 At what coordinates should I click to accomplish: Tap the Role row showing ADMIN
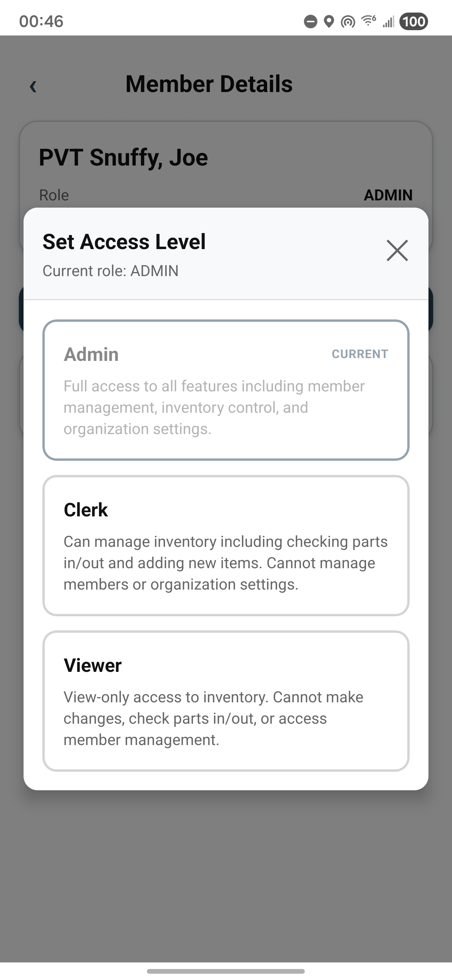[226, 195]
